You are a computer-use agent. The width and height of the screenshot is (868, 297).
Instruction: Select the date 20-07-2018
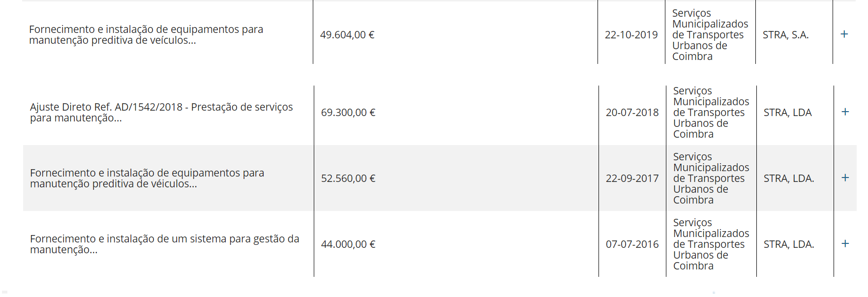[632, 113]
